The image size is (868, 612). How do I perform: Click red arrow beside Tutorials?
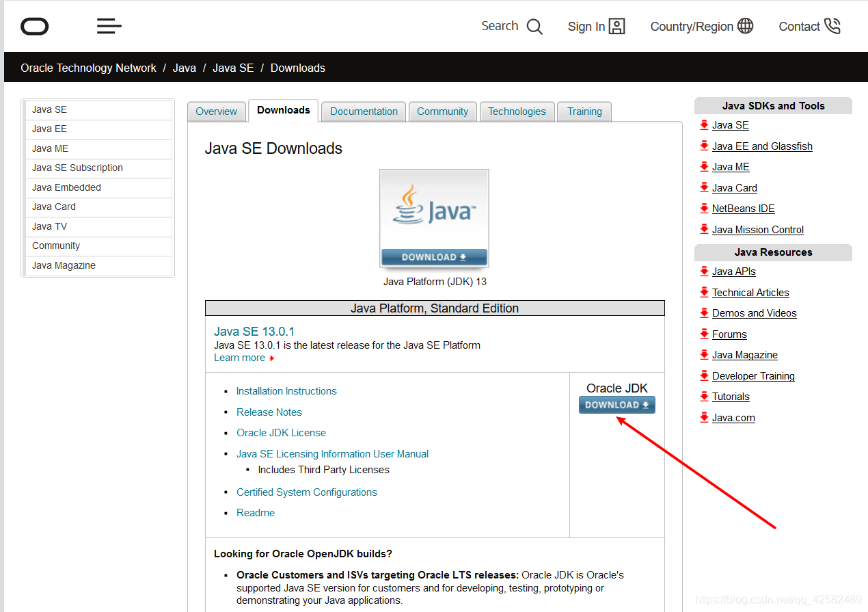704,397
